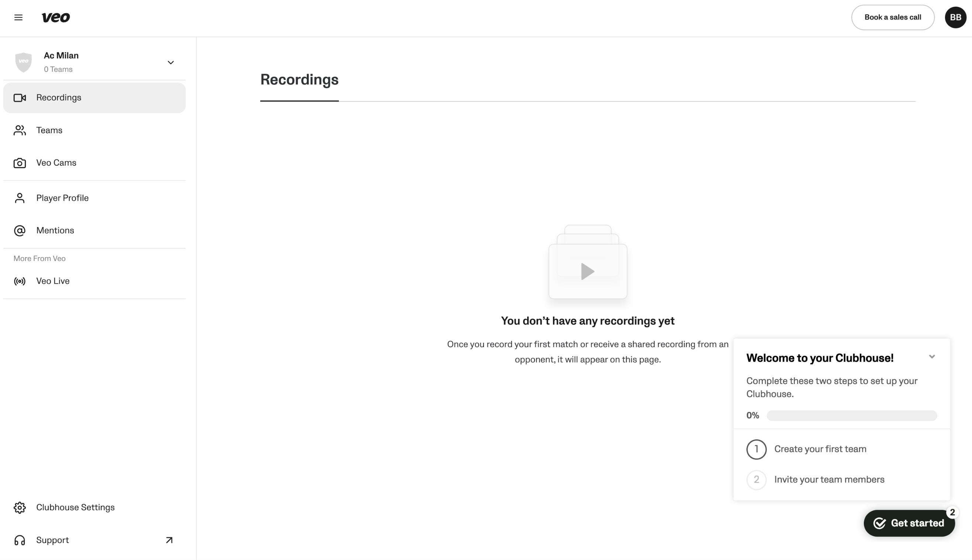972x560 pixels.
Task: Toggle the Get started checklist
Action: click(909, 523)
